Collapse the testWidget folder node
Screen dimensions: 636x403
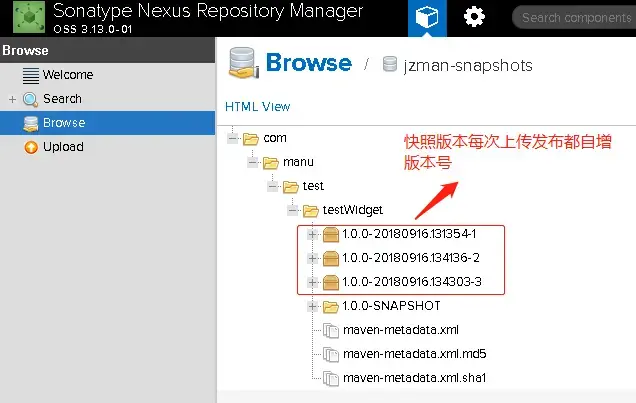(x=293, y=210)
